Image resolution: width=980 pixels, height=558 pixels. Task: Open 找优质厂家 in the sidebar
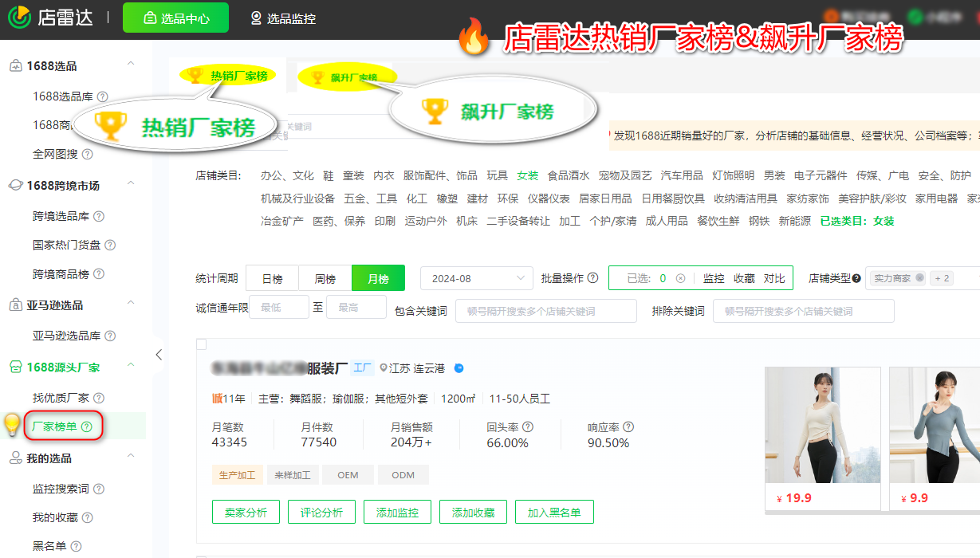[61, 398]
